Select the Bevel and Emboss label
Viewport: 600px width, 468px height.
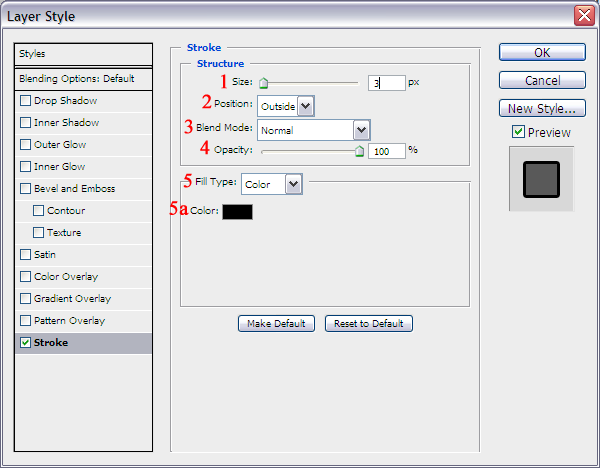[x=75, y=189]
